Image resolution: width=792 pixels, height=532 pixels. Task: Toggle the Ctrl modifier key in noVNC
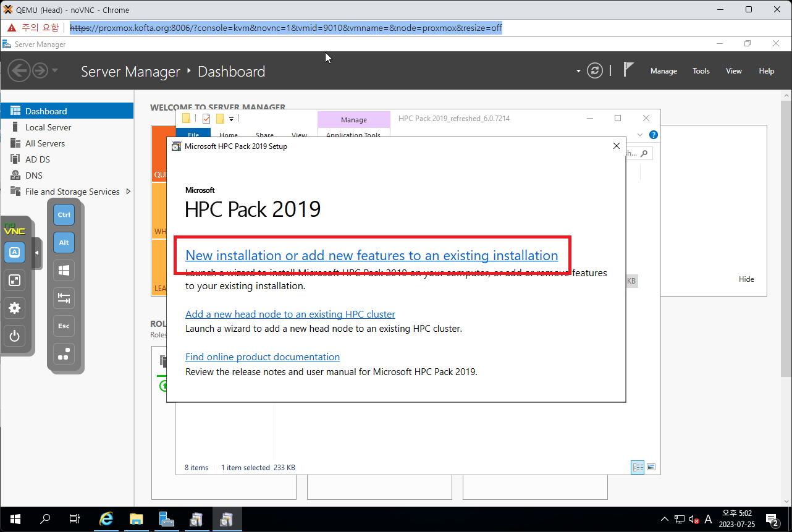coord(64,214)
